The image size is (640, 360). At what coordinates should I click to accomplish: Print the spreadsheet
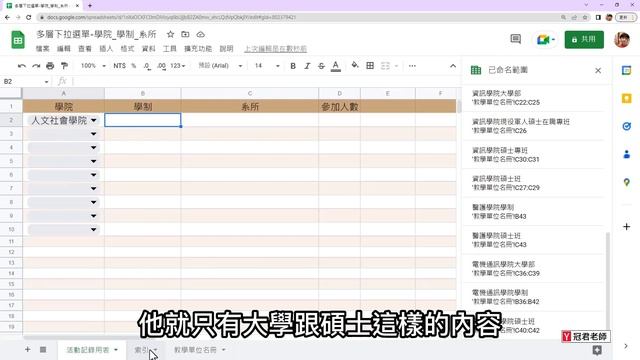click(50, 66)
